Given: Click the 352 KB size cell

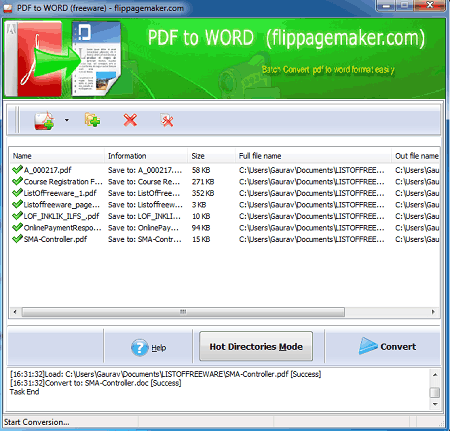Looking at the screenshot, I should [203, 193].
